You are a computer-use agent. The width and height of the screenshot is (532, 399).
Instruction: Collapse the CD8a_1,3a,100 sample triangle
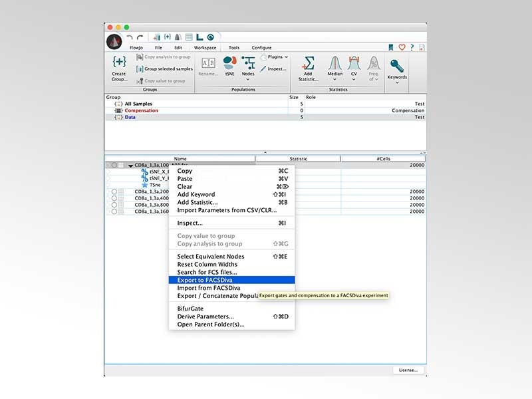tap(130, 166)
